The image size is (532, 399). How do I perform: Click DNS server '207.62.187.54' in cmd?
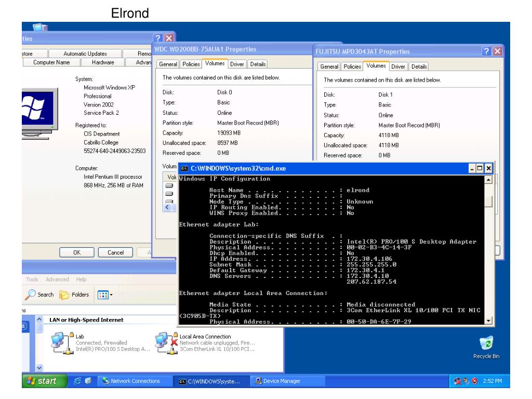point(371,282)
